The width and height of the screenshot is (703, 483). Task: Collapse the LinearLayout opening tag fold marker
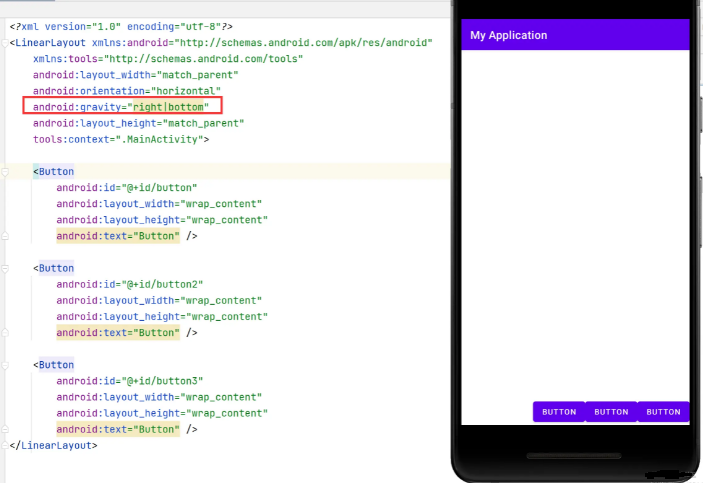(x=5, y=43)
